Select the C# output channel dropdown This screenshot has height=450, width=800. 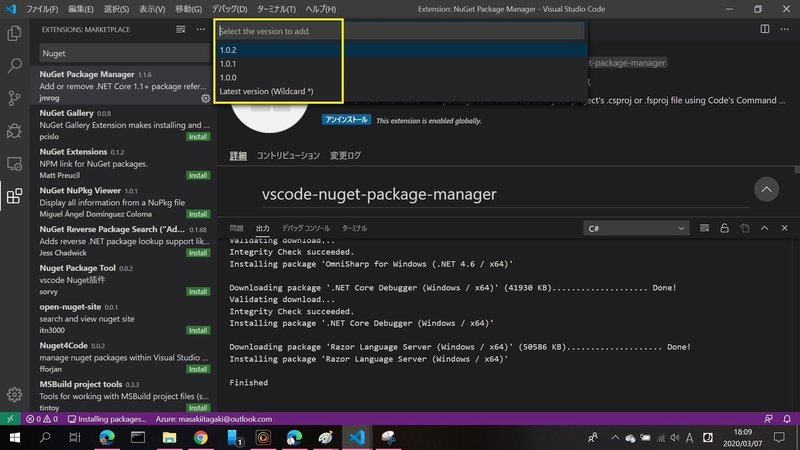(636, 228)
